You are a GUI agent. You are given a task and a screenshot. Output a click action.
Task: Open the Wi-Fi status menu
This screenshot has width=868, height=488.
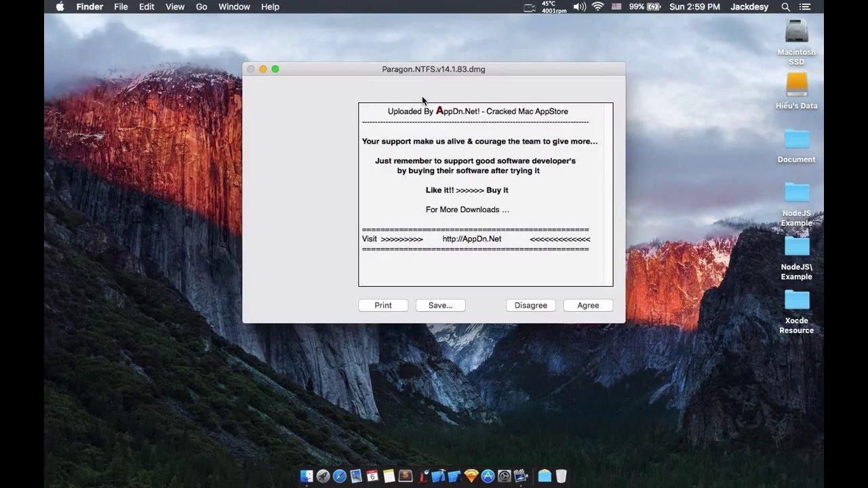click(x=597, y=7)
